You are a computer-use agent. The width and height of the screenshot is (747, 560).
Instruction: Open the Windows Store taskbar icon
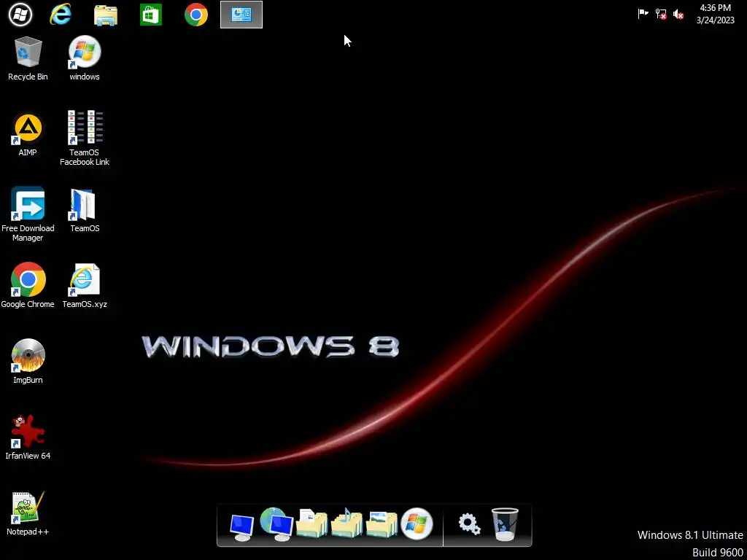[x=150, y=15]
